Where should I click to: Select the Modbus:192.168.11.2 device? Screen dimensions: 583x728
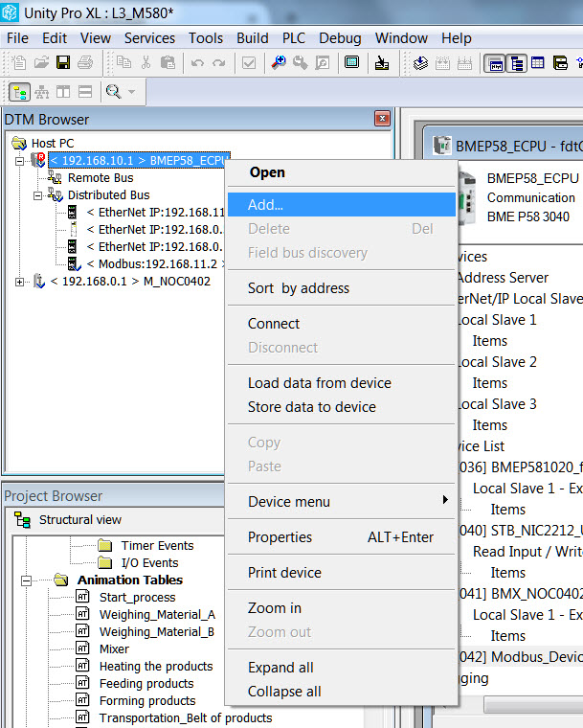click(156, 264)
